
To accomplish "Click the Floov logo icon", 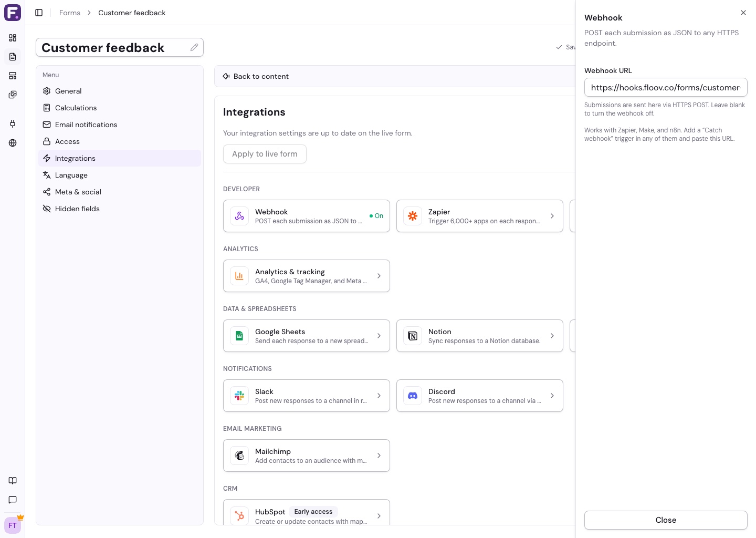I will 13,13.
